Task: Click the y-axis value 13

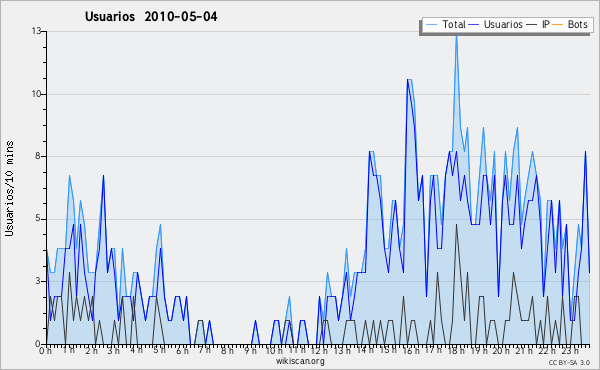Action: tap(36, 31)
